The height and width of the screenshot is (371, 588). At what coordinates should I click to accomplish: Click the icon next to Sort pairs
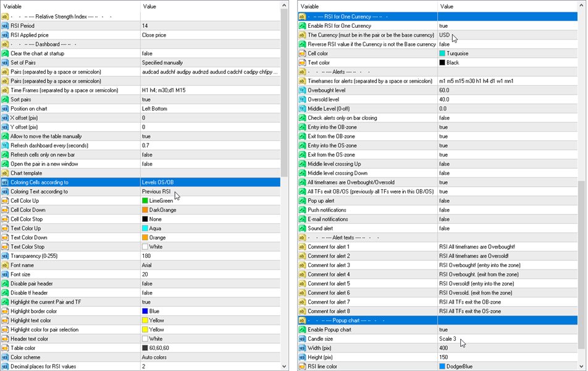click(x=5, y=100)
